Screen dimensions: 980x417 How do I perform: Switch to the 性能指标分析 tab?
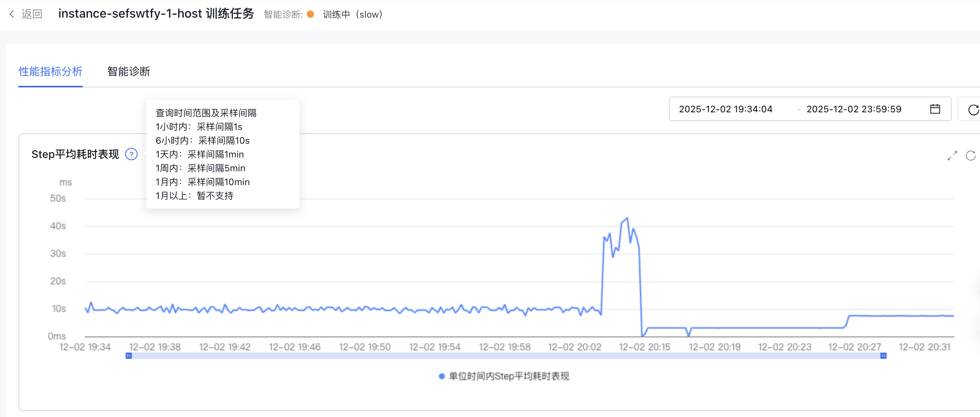51,71
